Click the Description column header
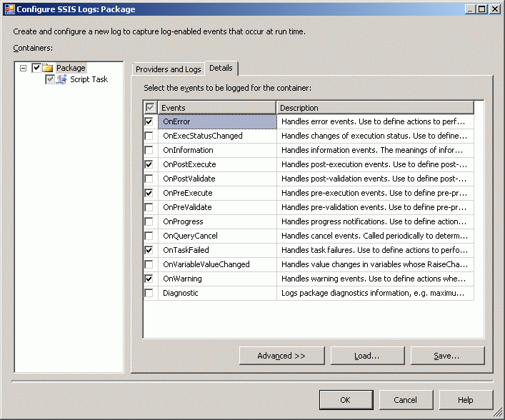Screen dimensions: 505x420 (375, 108)
